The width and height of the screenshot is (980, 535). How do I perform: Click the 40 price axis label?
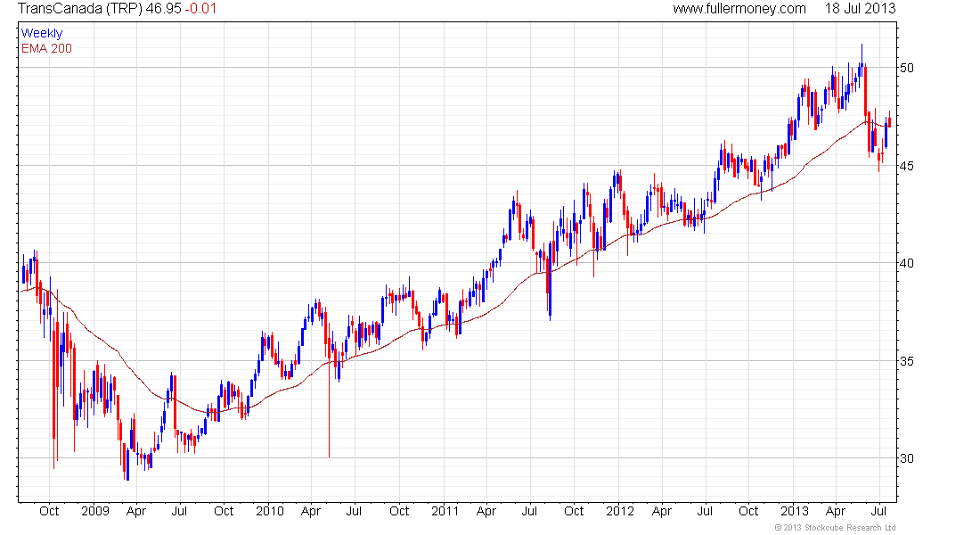coord(907,263)
